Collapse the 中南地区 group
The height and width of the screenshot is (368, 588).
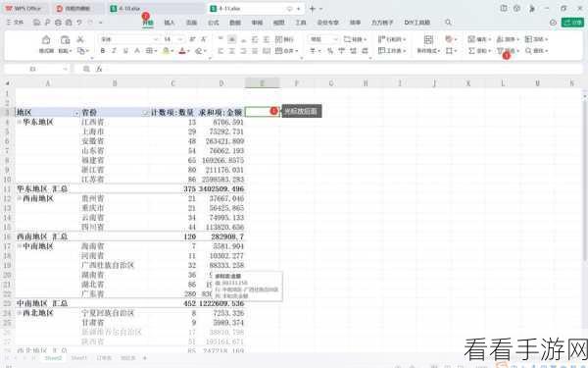pos(19,246)
